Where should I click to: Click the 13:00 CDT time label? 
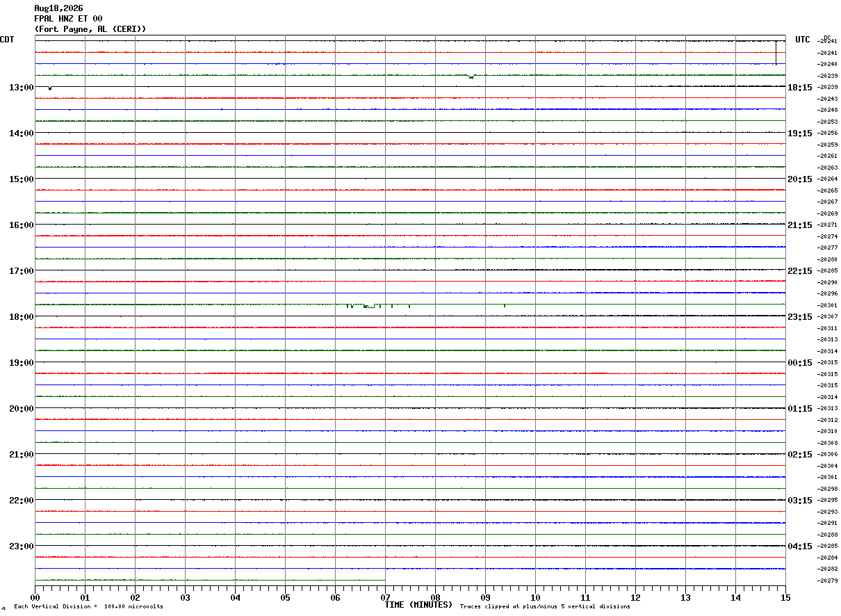[21, 88]
